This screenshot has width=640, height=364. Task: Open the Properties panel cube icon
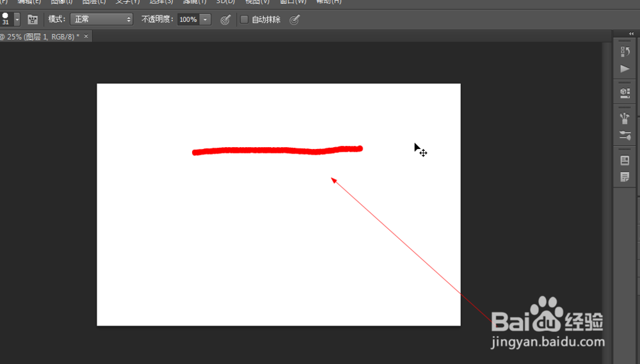tap(625, 93)
